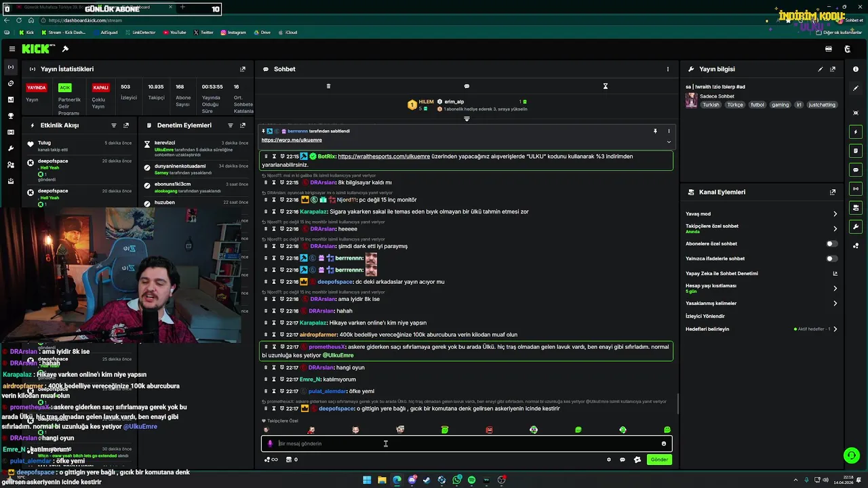Click the KICK logo

(x=36, y=49)
